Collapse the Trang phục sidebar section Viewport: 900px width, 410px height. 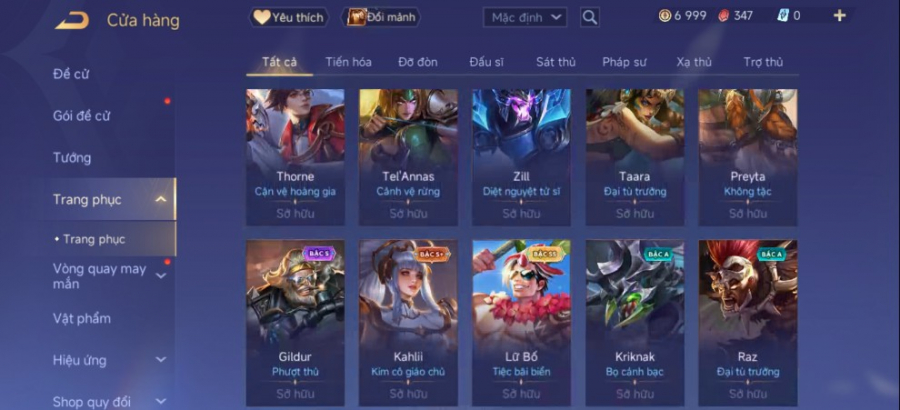point(161,199)
